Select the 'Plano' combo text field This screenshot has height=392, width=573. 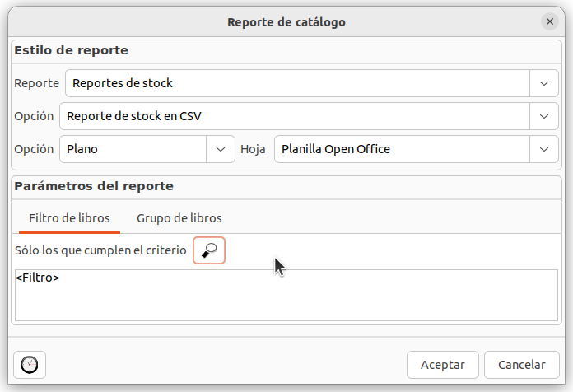pyautogui.click(x=133, y=149)
